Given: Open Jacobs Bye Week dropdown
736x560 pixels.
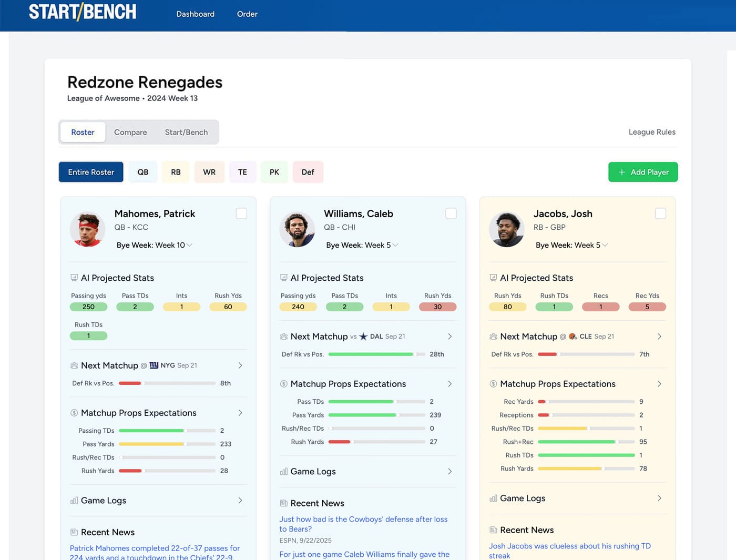Looking at the screenshot, I should pyautogui.click(x=572, y=245).
